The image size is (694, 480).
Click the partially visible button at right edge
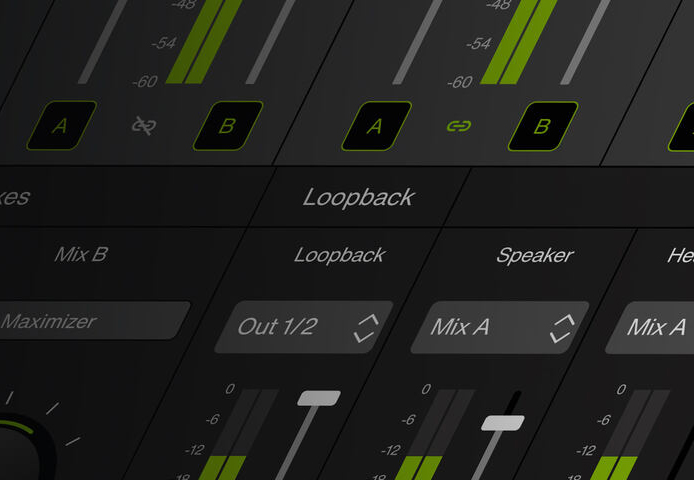tap(682, 128)
